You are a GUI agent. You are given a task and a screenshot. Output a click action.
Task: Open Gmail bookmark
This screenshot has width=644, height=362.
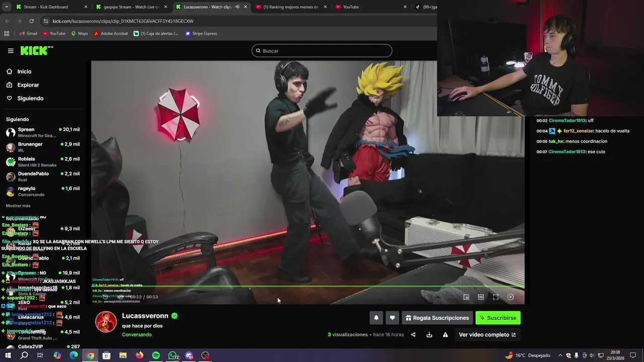pos(28,34)
